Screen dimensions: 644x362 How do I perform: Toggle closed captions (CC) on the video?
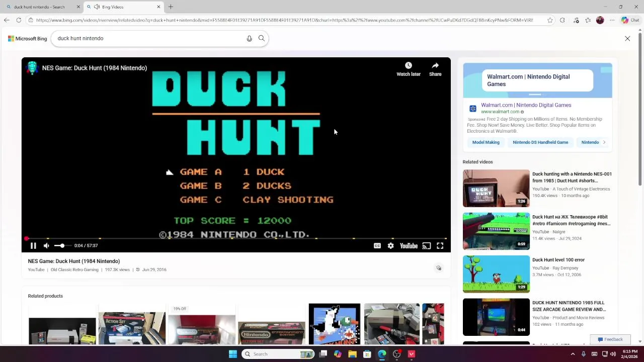click(x=377, y=246)
